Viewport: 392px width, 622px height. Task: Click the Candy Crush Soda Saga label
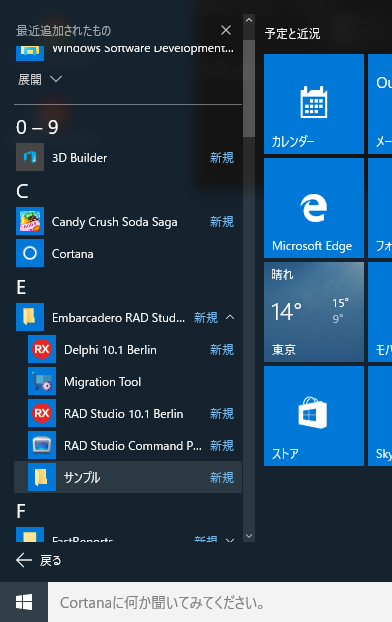click(x=115, y=222)
